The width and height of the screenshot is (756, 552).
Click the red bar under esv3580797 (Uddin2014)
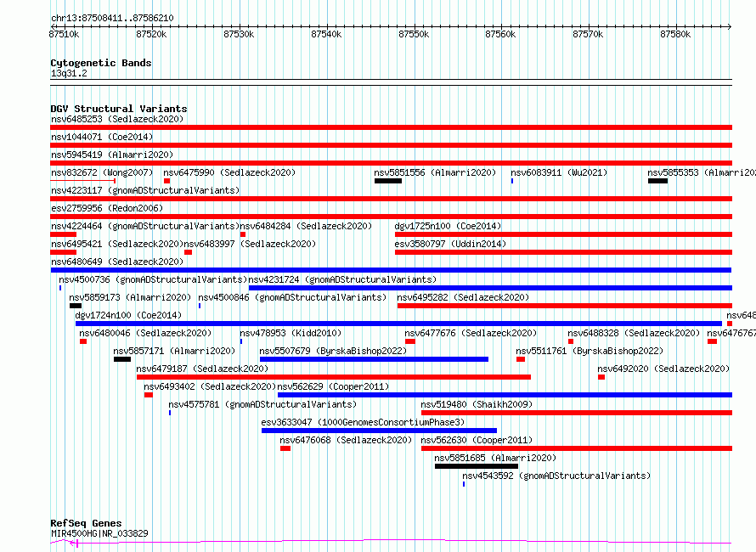click(x=563, y=252)
